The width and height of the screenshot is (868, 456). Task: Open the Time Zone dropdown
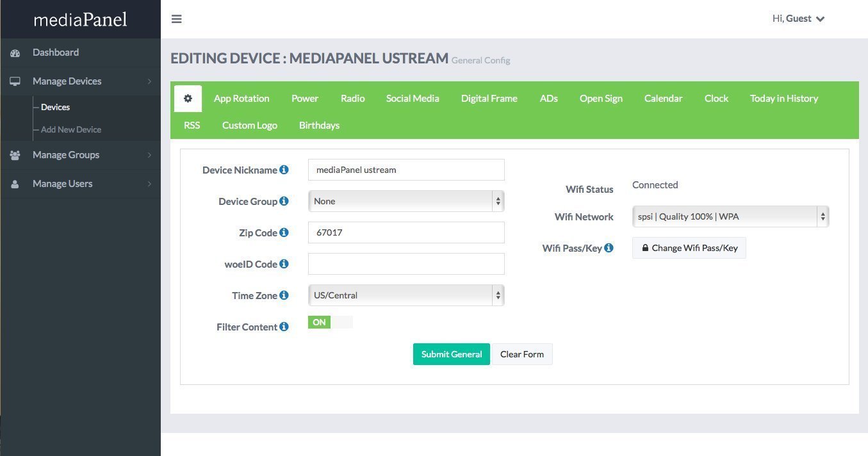click(406, 295)
